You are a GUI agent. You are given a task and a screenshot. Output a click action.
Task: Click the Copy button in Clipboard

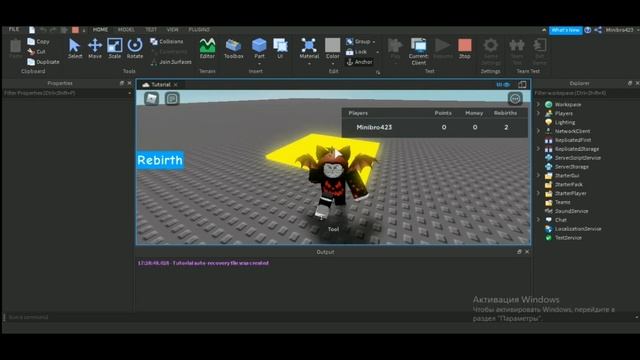(38, 41)
